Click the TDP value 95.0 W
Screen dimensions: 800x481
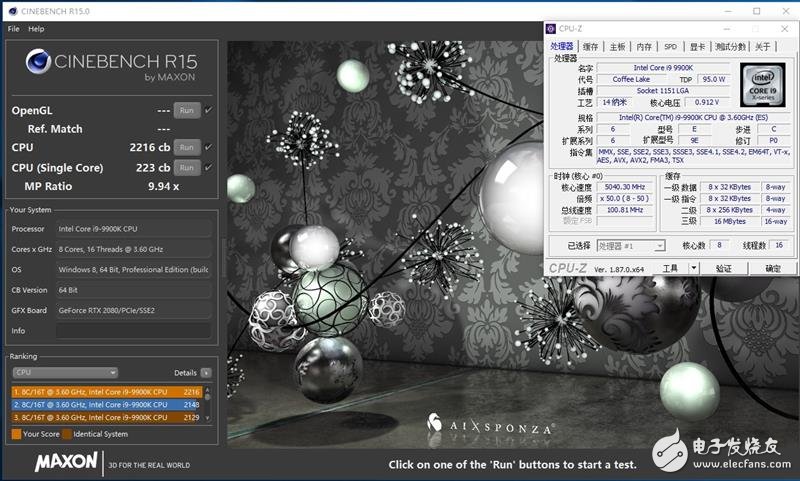coord(714,79)
